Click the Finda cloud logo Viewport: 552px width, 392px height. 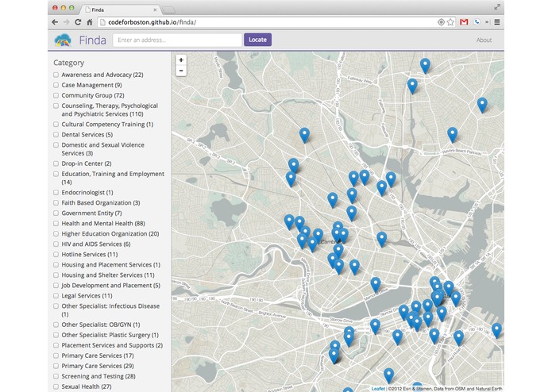63,40
